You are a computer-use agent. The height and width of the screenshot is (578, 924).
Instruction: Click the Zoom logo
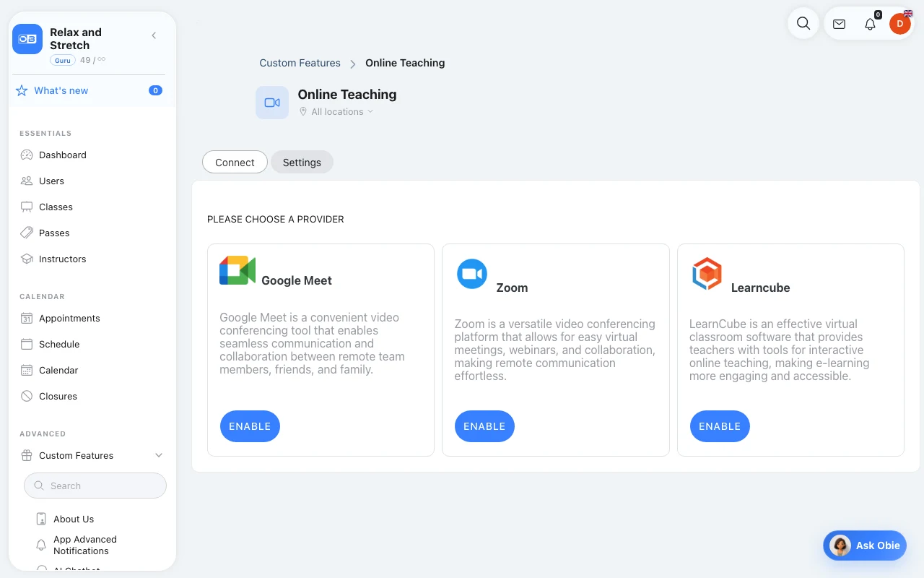472,274
